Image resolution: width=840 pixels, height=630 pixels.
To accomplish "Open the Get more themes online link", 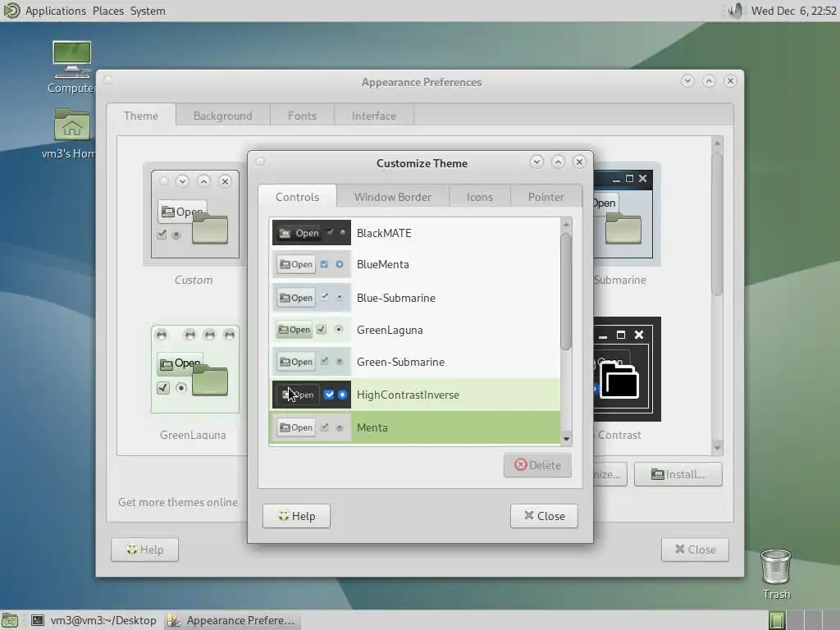I will 178,502.
